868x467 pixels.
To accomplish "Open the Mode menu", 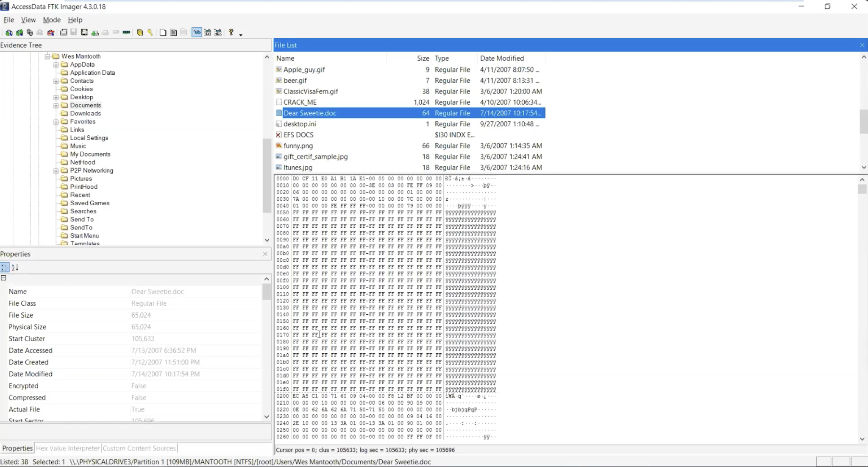I will pyautogui.click(x=51, y=20).
